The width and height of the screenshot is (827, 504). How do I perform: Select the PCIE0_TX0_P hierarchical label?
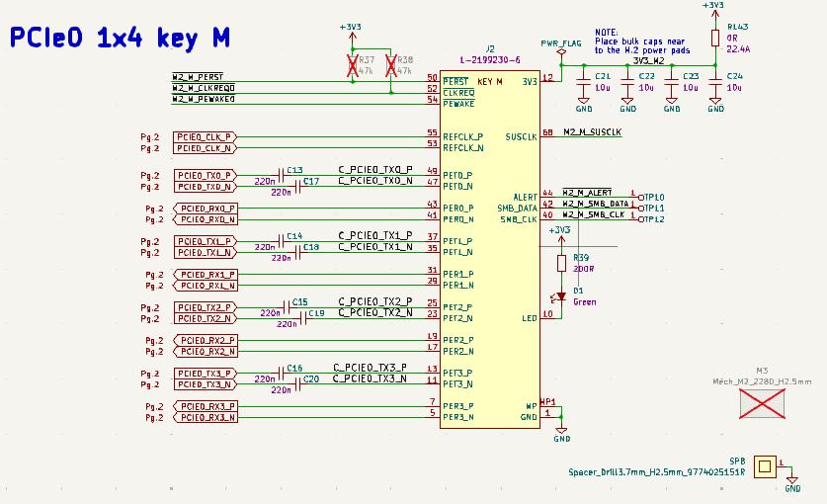point(206,175)
